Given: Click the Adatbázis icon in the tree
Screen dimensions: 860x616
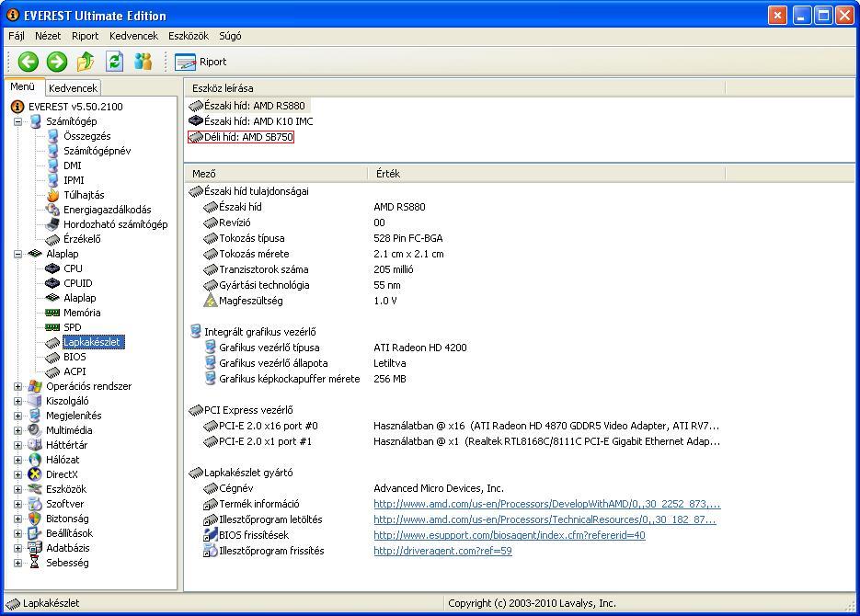Looking at the screenshot, I should 35,547.
